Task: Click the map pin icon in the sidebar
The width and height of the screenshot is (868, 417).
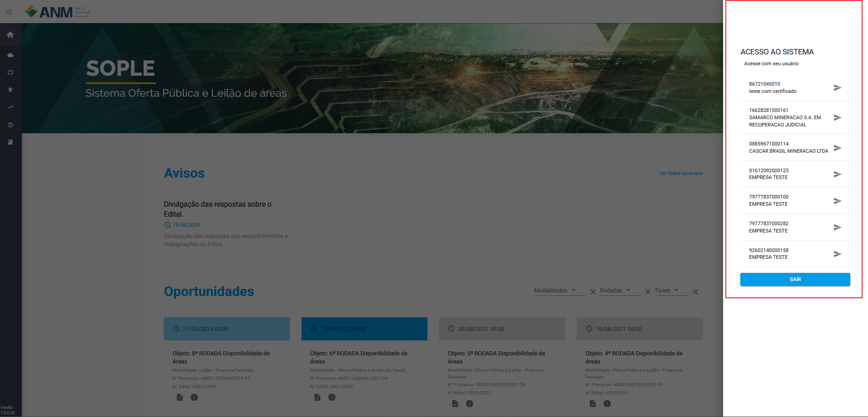Action: coord(10,90)
